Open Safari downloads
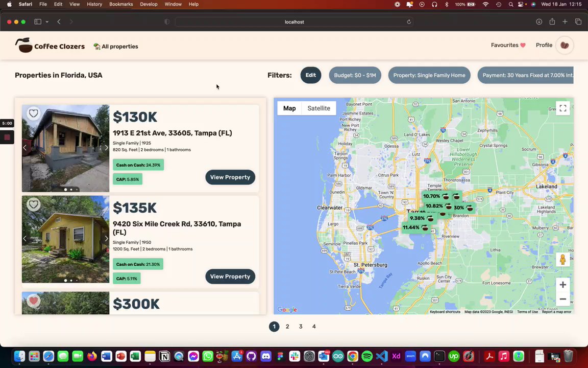 (x=539, y=22)
